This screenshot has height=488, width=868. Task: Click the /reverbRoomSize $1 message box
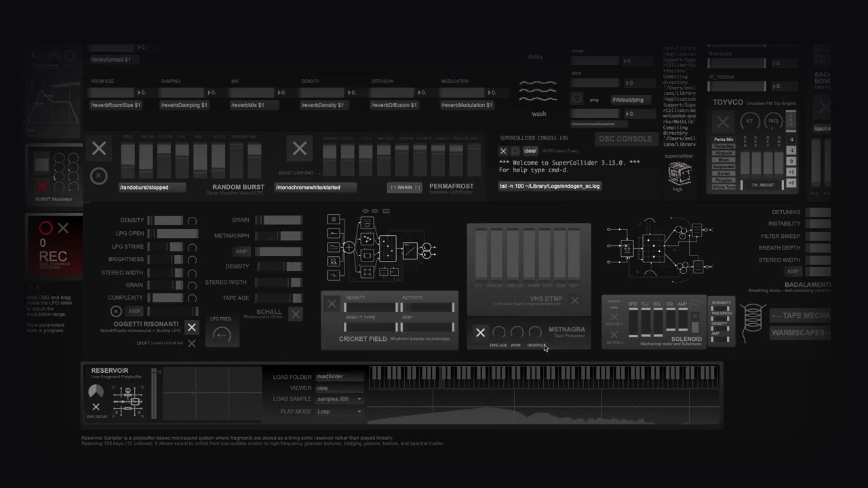click(117, 105)
